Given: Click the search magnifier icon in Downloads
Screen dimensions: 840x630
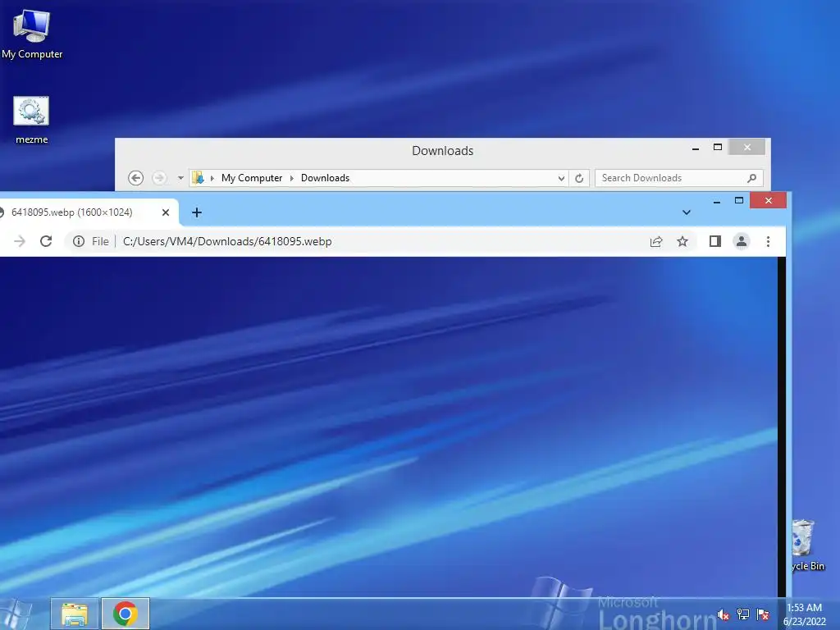Looking at the screenshot, I should tap(751, 178).
